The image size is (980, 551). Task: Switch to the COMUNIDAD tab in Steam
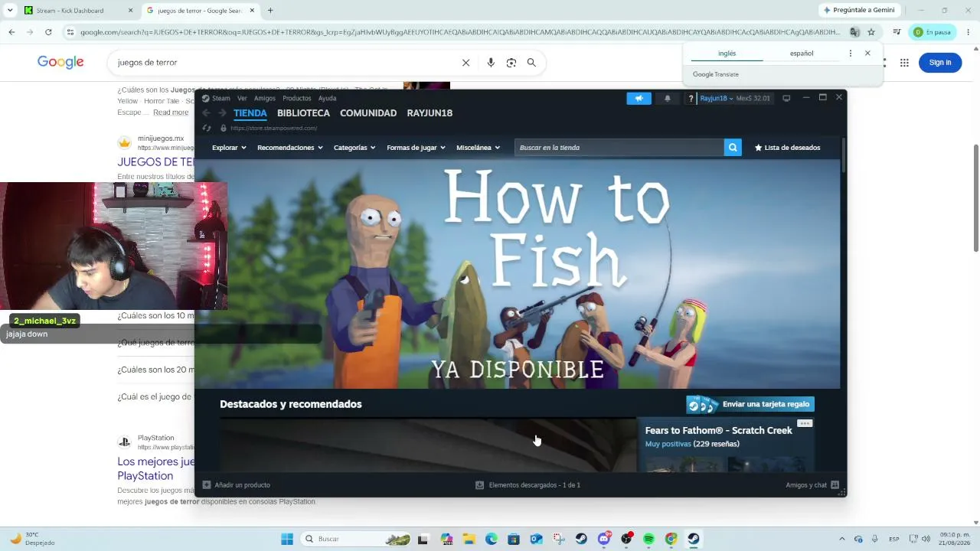pyautogui.click(x=368, y=113)
